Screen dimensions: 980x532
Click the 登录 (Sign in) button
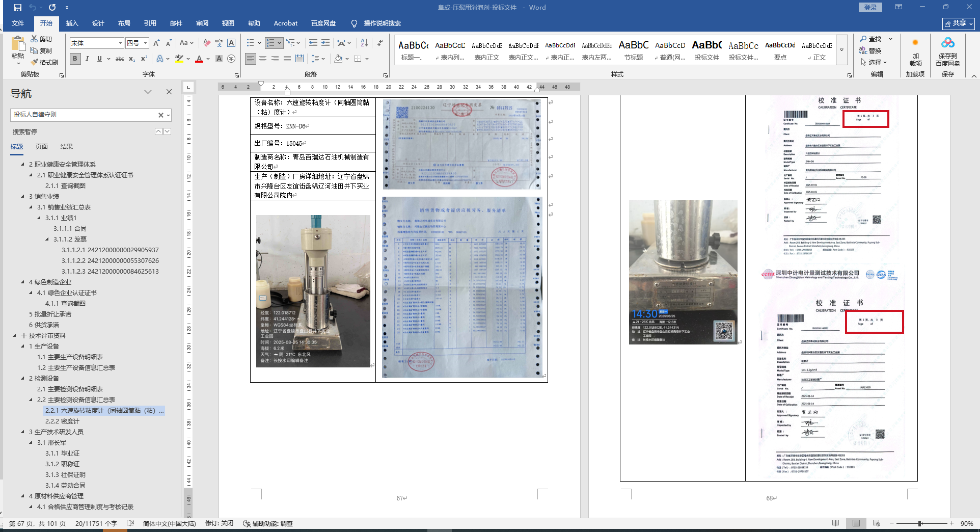[870, 7]
